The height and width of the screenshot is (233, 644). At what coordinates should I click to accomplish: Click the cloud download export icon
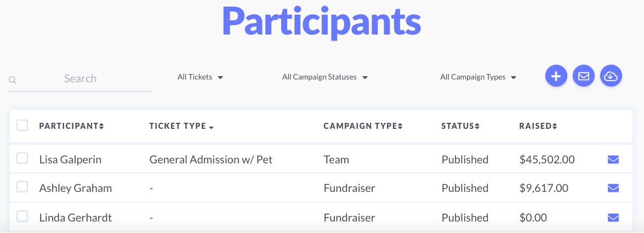coord(611,76)
